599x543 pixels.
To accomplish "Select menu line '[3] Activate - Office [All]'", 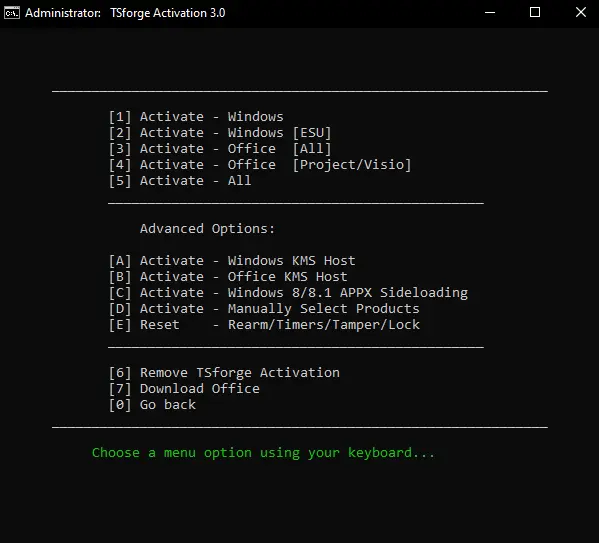I will tap(220, 149).
